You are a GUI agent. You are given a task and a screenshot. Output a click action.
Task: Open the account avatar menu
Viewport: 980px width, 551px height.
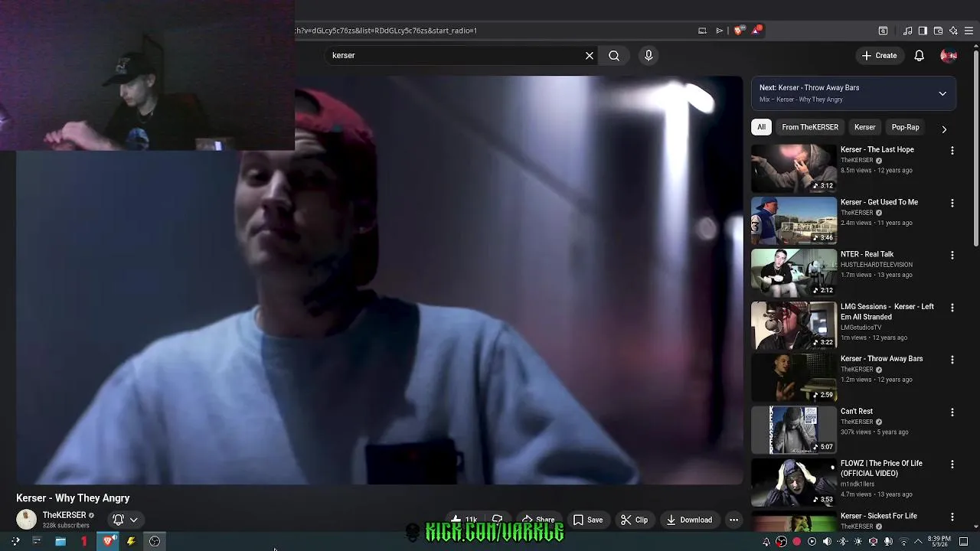click(x=949, y=55)
